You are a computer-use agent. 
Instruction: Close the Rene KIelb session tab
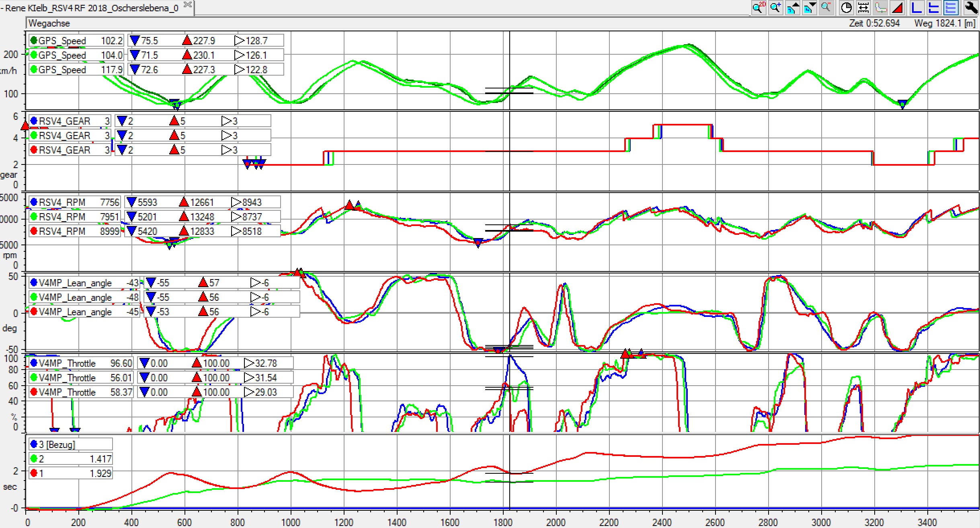[x=187, y=5]
